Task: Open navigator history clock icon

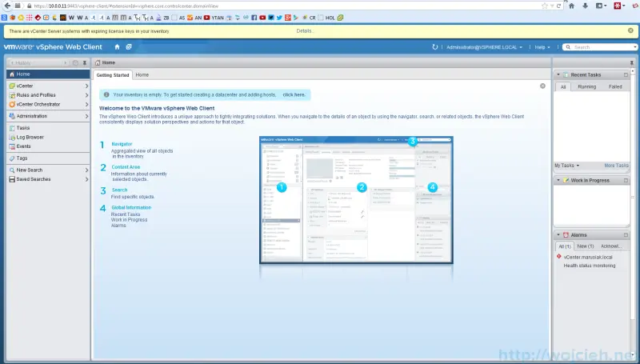Action: tap(75, 63)
